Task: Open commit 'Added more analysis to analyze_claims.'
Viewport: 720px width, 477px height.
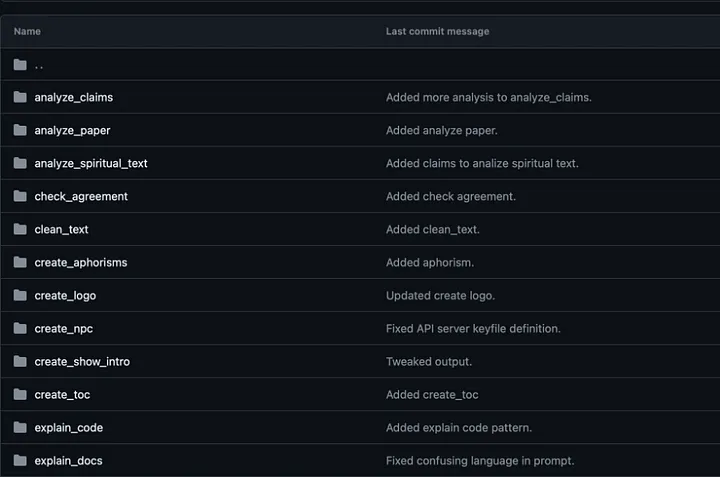Action: pyautogui.click(x=489, y=97)
